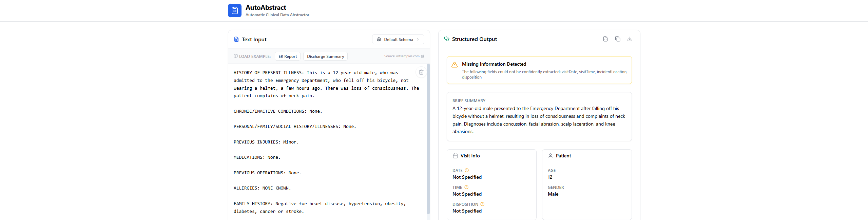Click the info icon next to TIME
This screenshot has height=220, width=868.
pos(466,187)
